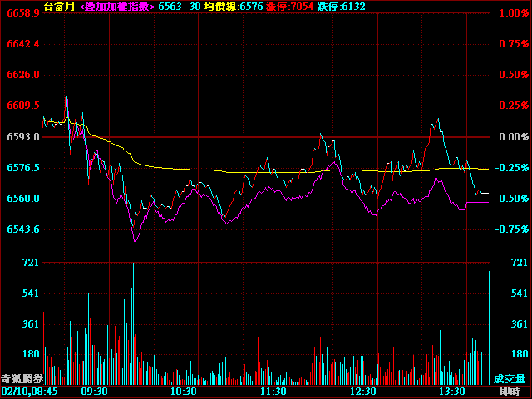Click the 0.25% positive percent label

tap(514, 106)
